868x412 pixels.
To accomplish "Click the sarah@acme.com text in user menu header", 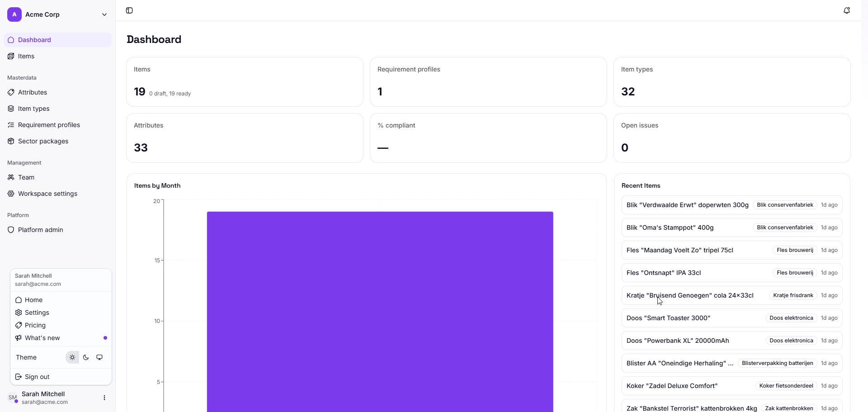I will coord(38,284).
